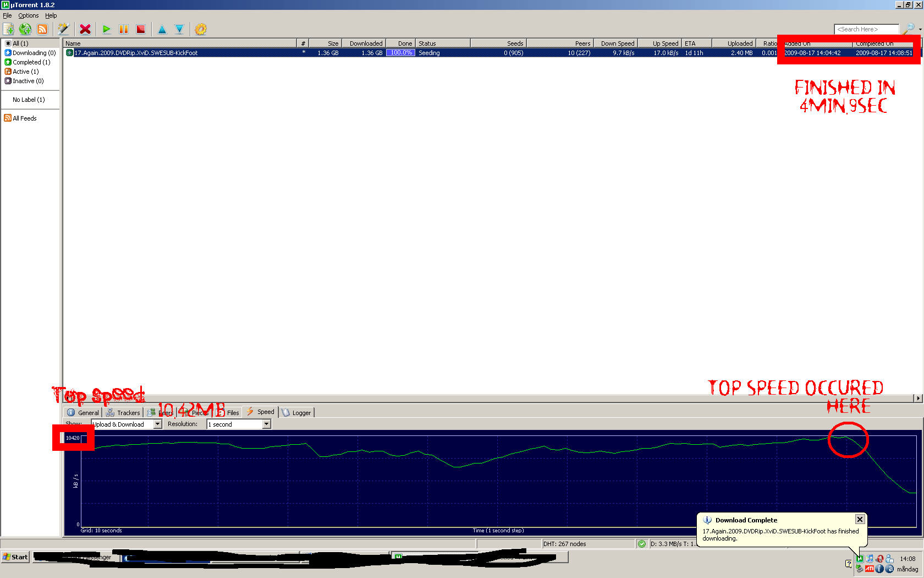
Task: Switch to the Trackers tab
Action: pos(123,412)
